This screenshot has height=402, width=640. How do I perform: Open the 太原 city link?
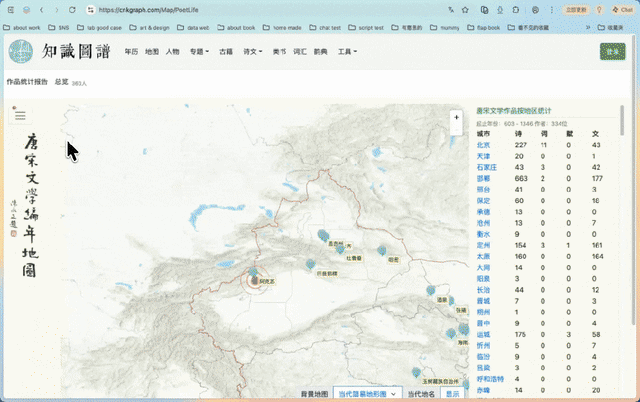(x=483, y=256)
